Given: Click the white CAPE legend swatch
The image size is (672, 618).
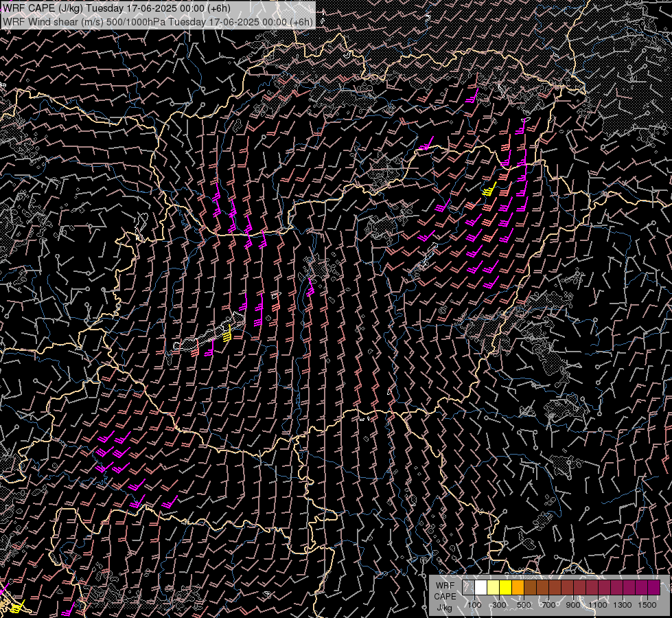Looking at the screenshot, I should coord(481,587).
